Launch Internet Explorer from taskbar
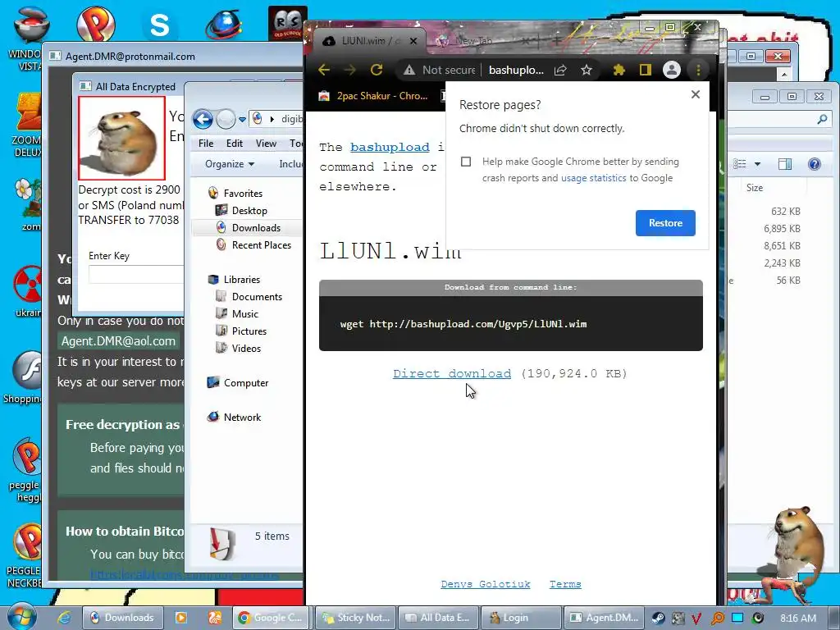The image size is (840, 630). tap(64, 618)
